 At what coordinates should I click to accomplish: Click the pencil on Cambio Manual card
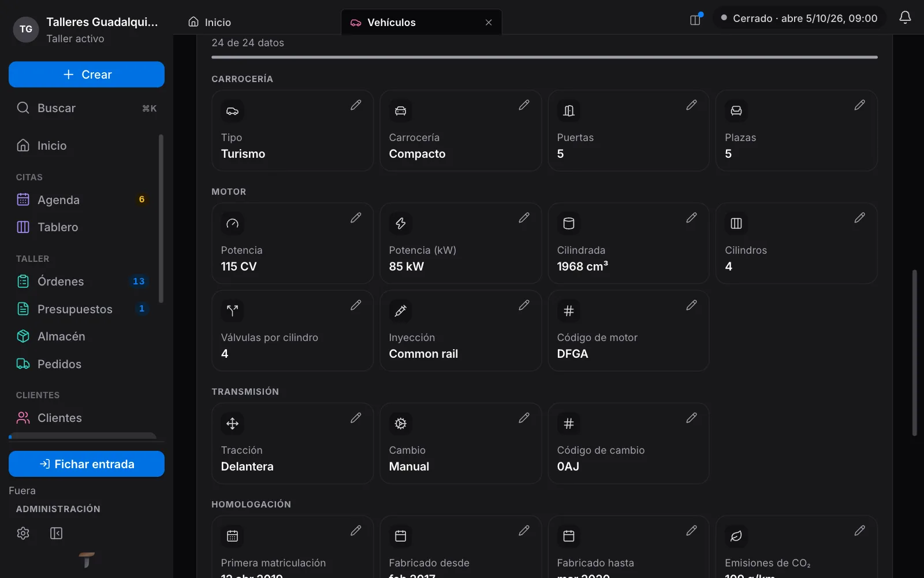tap(524, 418)
